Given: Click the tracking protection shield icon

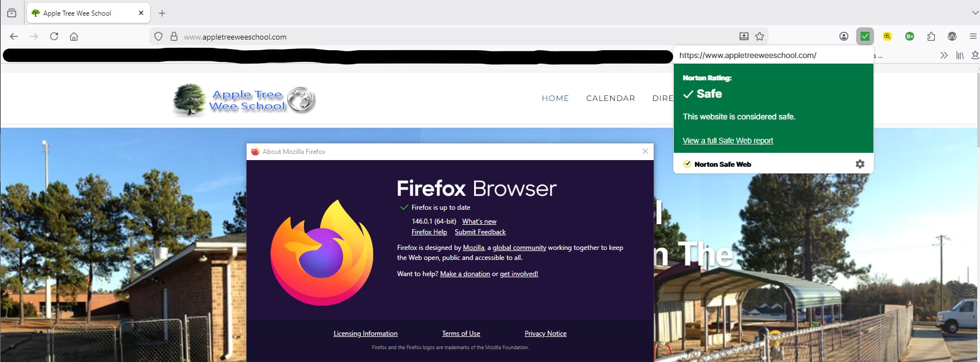Looking at the screenshot, I should (x=158, y=36).
